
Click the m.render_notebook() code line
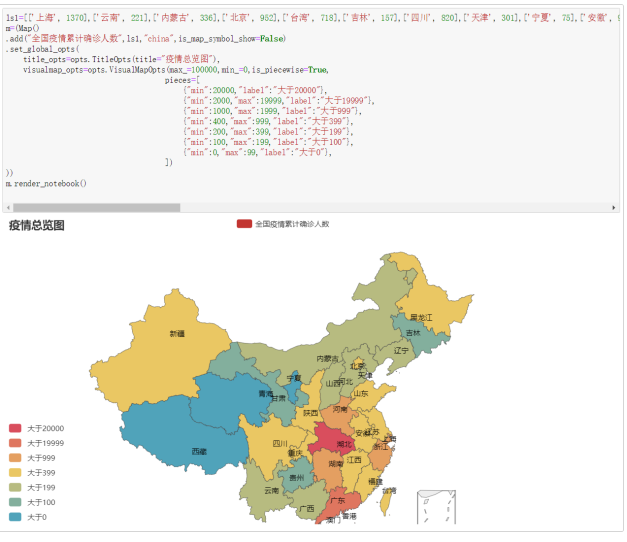click(46, 184)
